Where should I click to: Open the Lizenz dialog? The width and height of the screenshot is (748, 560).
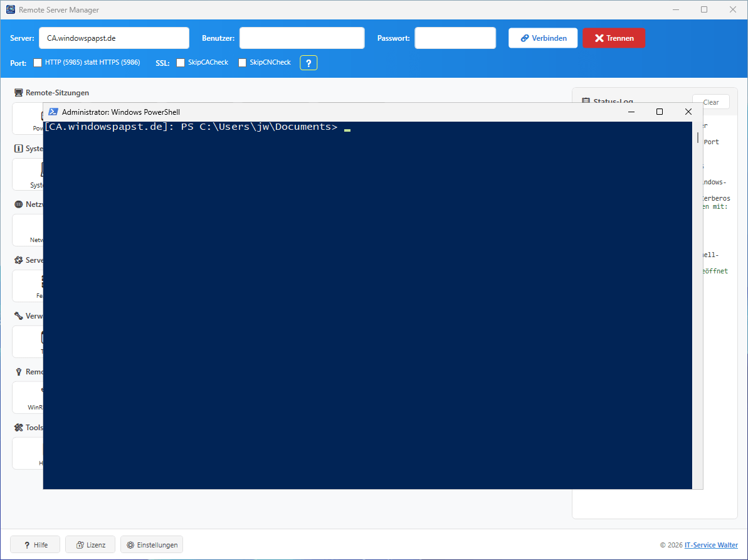click(90, 545)
